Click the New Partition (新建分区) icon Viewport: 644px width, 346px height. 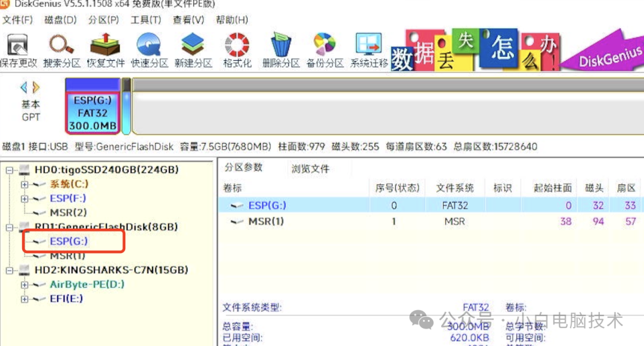click(x=193, y=50)
